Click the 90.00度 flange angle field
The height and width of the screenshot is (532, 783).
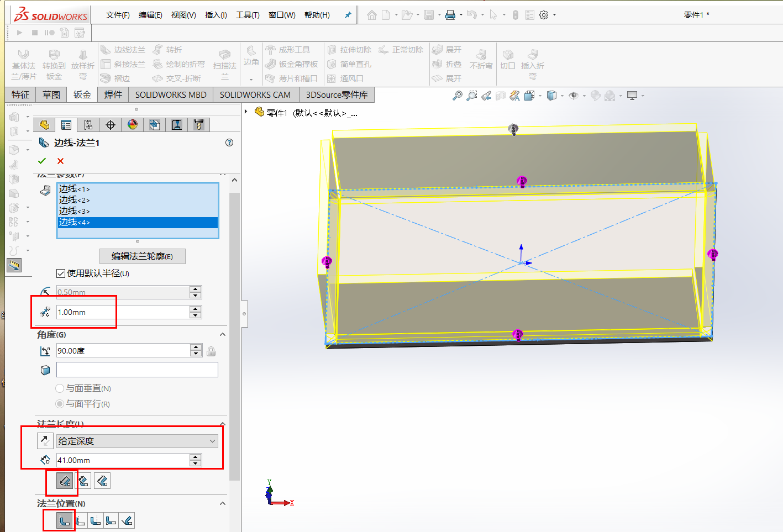123,351
